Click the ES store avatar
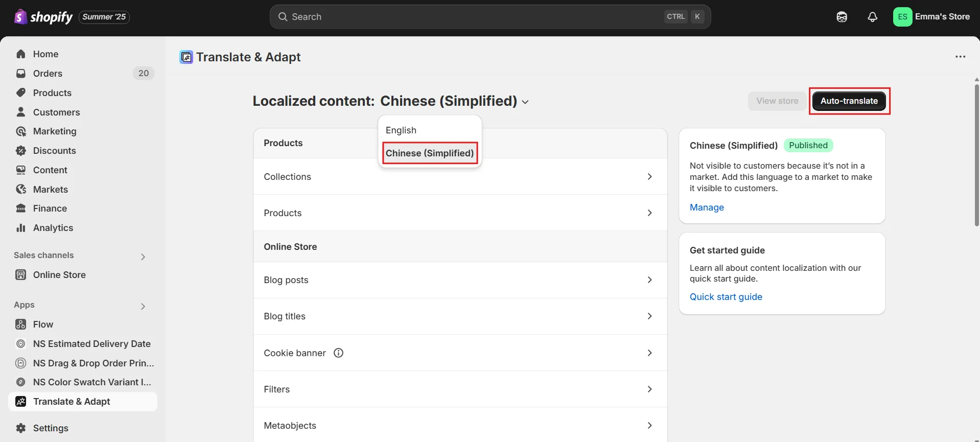Image resolution: width=980 pixels, height=442 pixels. pos(903,17)
